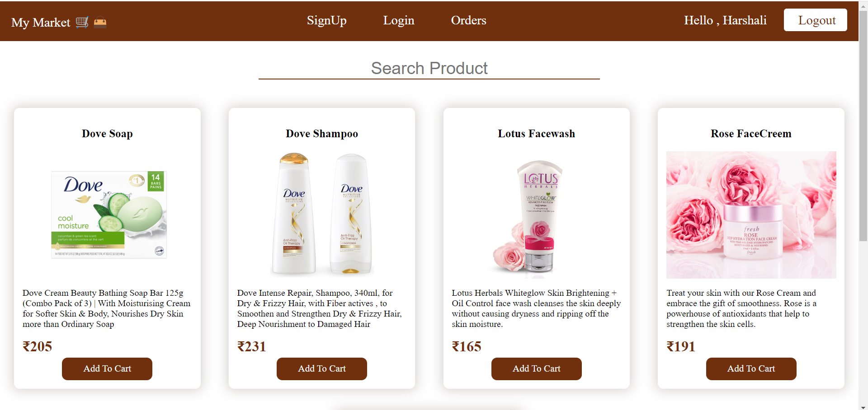
Task: Click the Dove Shampoo bottles image
Action: coord(322,214)
